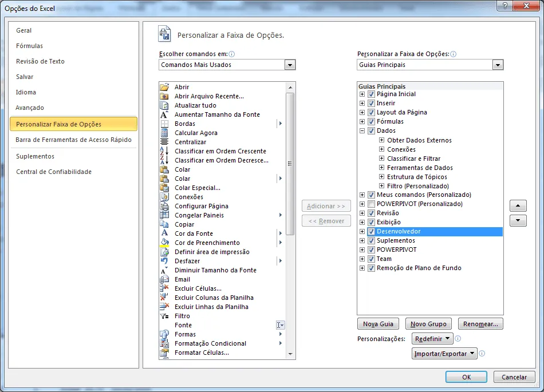Uncheck the Desenvolvedor checkbox
This screenshot has height=392, width=544.
pyautogui.click(x=371, y=232)
